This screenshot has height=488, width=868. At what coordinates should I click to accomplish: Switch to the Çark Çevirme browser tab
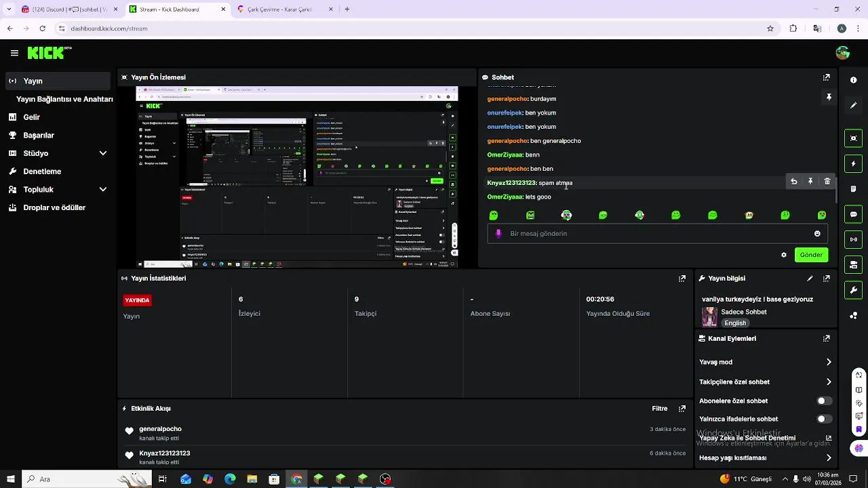click(285, 9)
